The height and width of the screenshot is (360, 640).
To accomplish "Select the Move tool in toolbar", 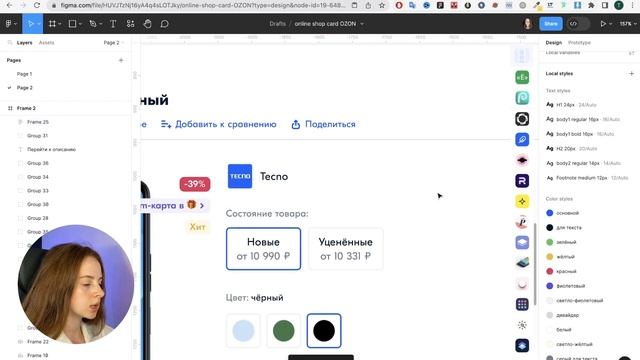I will pyautogui.click(x=31, y=24).
